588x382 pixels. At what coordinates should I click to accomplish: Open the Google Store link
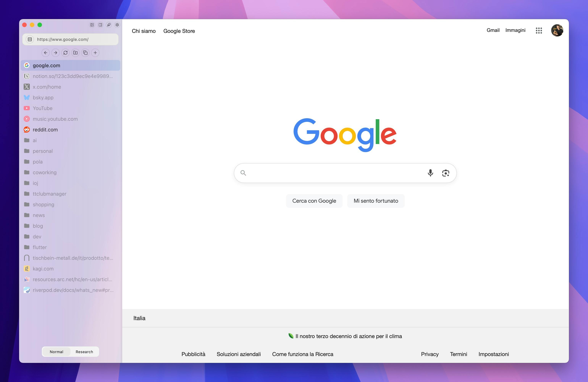tap(179, 31)
